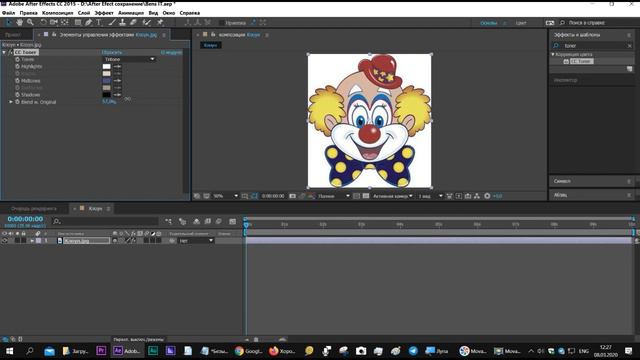
Task: Open the viewer magnification dropdown
Action: (226, 196)
